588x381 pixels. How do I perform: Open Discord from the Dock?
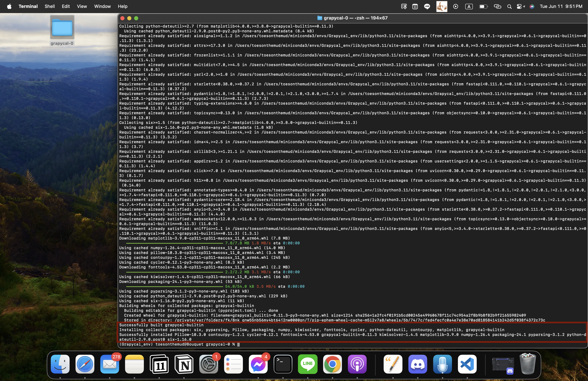click(x=417, y=364)
